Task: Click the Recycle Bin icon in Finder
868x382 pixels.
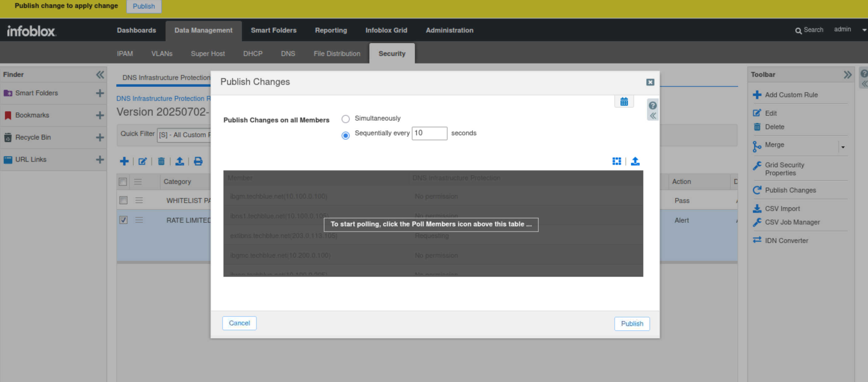Action: [8, 137]
